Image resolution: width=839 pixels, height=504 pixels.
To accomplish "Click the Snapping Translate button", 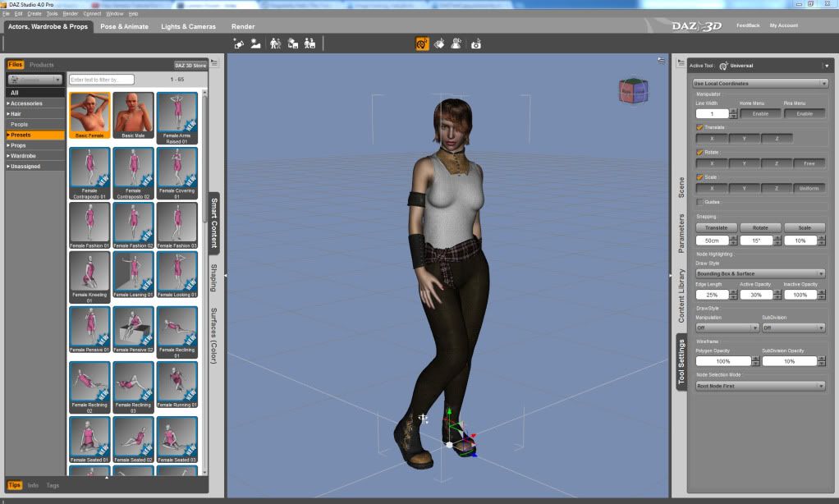I will coord(716,228).
